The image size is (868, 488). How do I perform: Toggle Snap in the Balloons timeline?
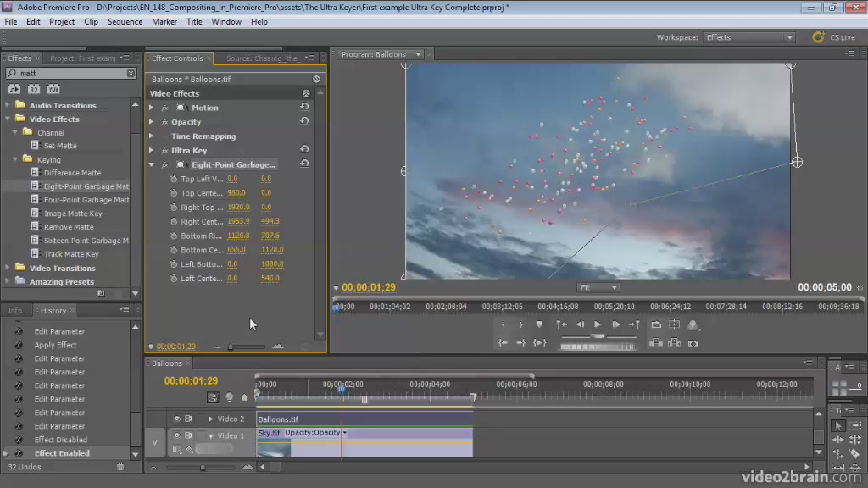click(x=213, y=397)
